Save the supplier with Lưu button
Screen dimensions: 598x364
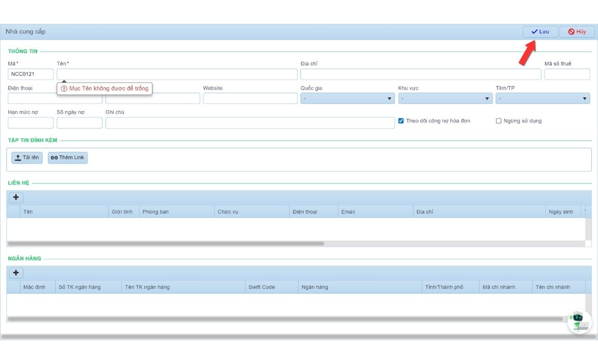540,32
